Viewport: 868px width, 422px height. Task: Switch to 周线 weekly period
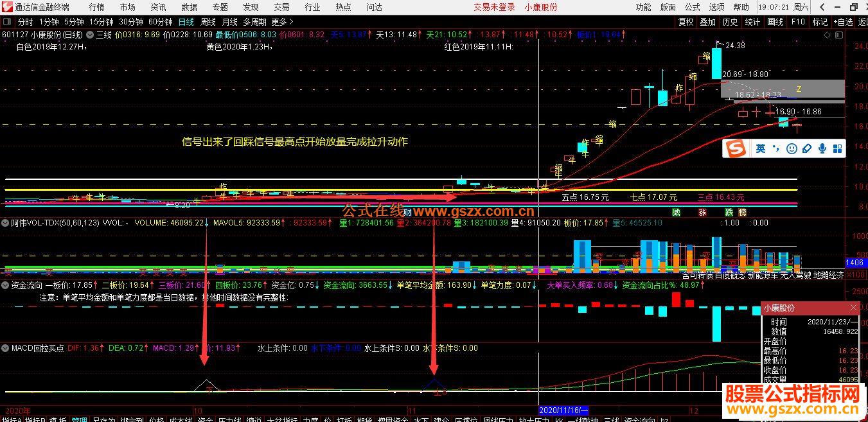pyautogui.click(x=208, y=21)
